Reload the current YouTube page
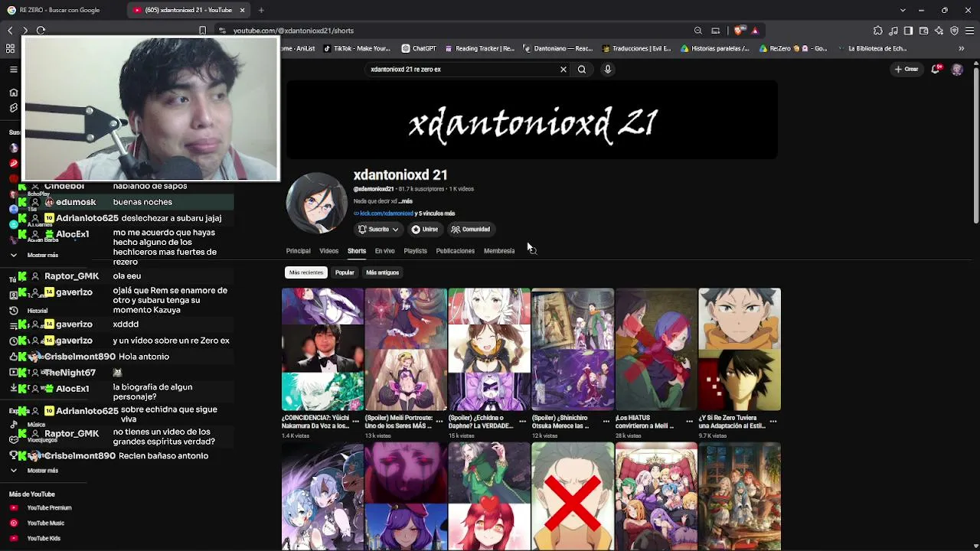The width and height of the screenshot is (980, 551). click(41, 31)
